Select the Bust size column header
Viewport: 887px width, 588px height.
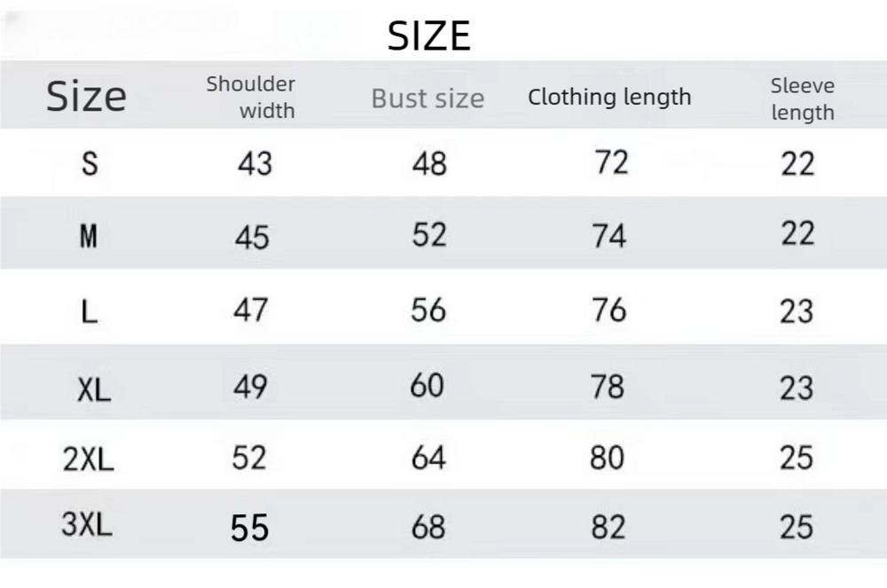428,98
